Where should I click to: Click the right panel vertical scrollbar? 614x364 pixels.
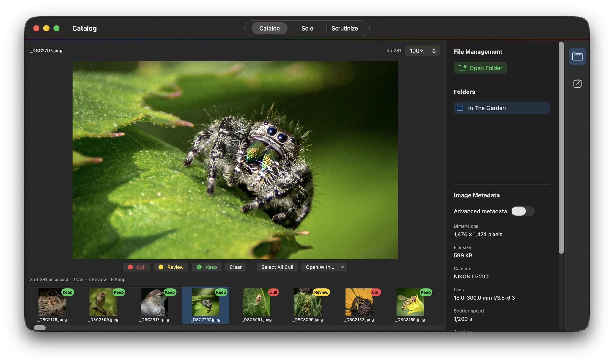click(x=561, y=148)
